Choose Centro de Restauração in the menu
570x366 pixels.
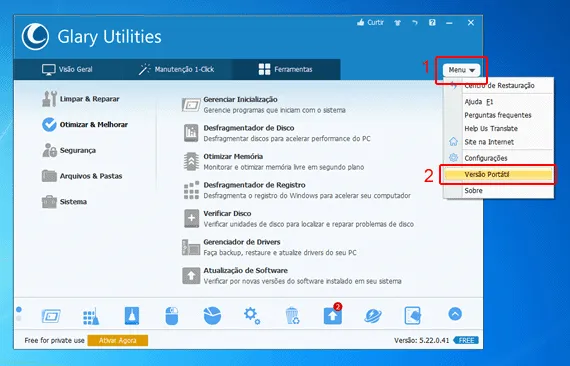(499, 86)
